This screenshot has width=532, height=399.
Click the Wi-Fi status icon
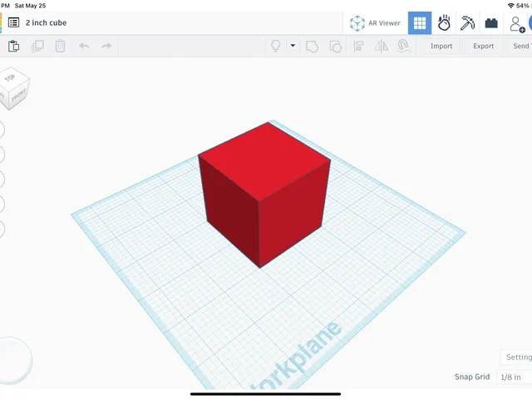point(510,6)
